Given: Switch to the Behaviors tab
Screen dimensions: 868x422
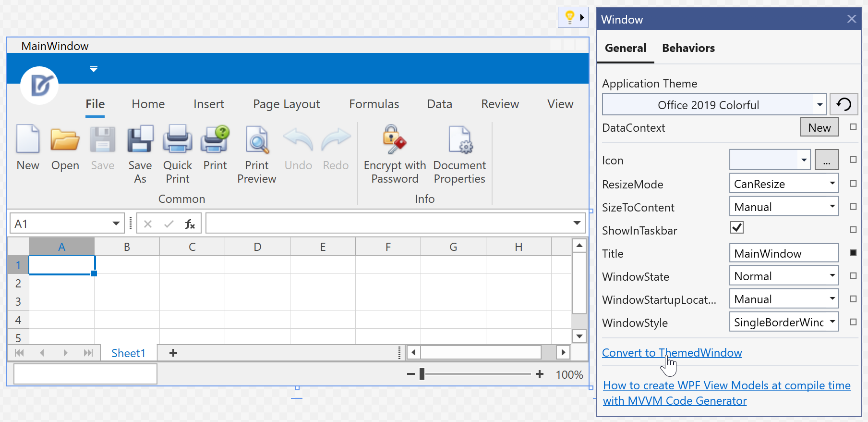Looking at the screenshot, I should 688,48.
